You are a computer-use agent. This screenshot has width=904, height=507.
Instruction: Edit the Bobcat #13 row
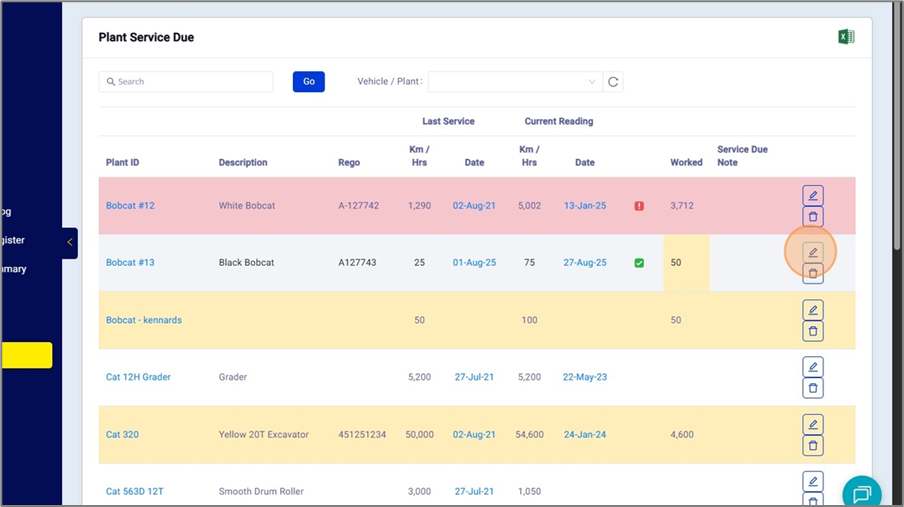pos(813,252)
